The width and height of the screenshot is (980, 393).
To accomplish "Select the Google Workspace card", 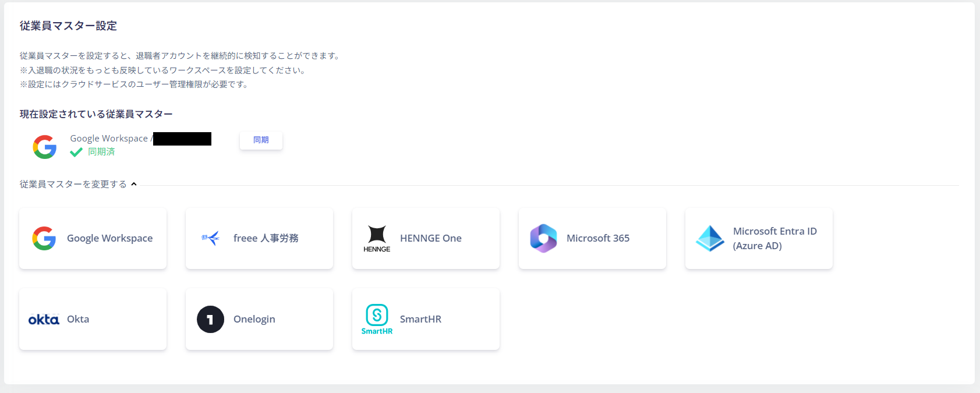I will click(93, 238).
